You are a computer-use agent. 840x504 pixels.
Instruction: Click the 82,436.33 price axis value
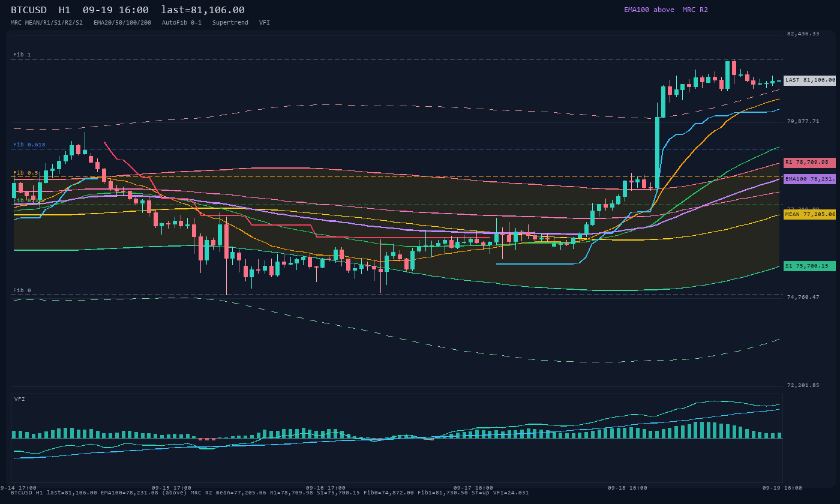[803, 34]
